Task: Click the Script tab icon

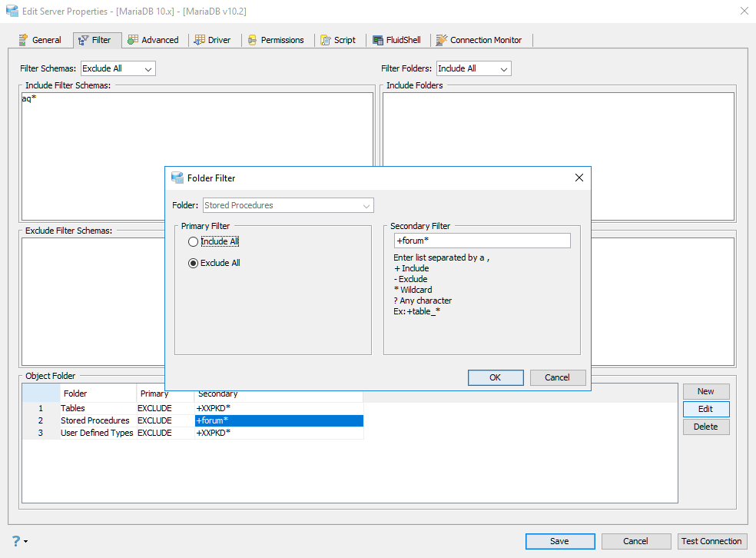Action: pyautogui.click(x=326, y=40)
